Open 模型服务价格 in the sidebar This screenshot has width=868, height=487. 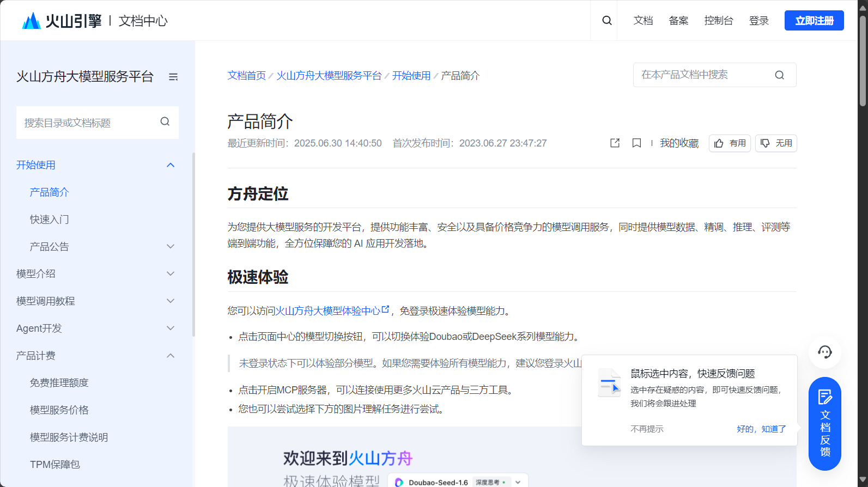click(x=59, y=410)
